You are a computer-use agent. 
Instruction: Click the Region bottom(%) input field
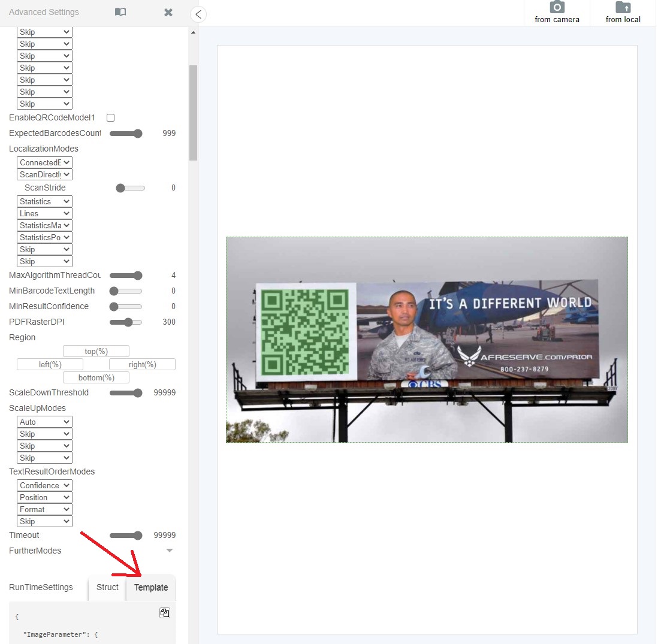pyautogui.click(x=96, y=377)
